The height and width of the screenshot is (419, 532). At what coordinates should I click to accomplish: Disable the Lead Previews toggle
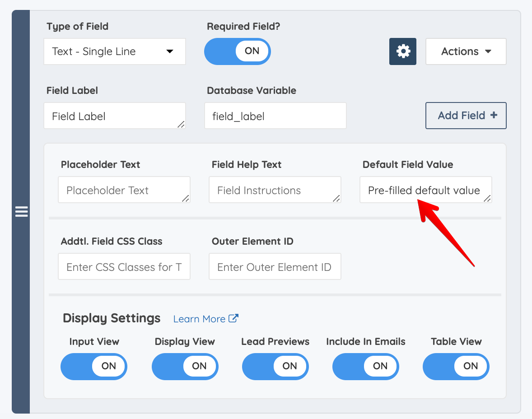coord(275,366)
